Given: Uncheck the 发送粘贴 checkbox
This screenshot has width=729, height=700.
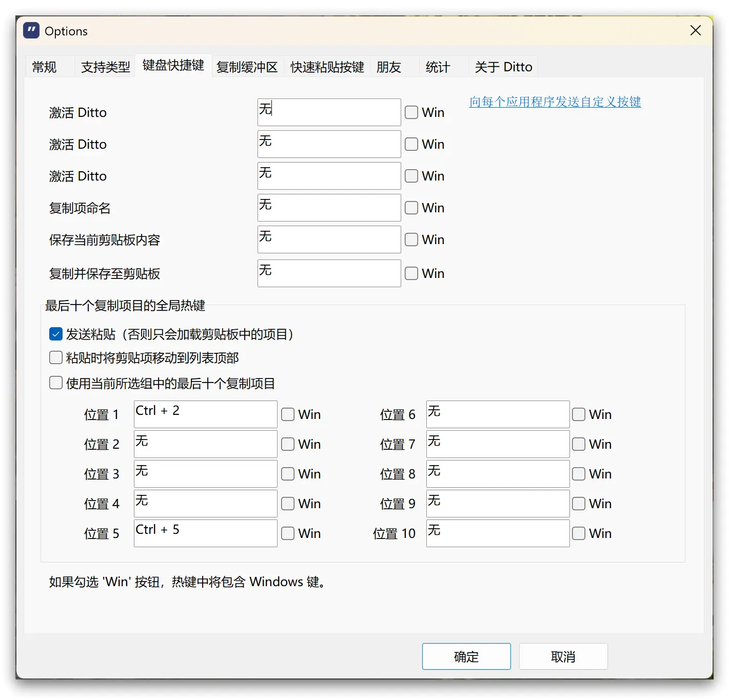Looking at the screenshot, I should (x=56, y=334).
